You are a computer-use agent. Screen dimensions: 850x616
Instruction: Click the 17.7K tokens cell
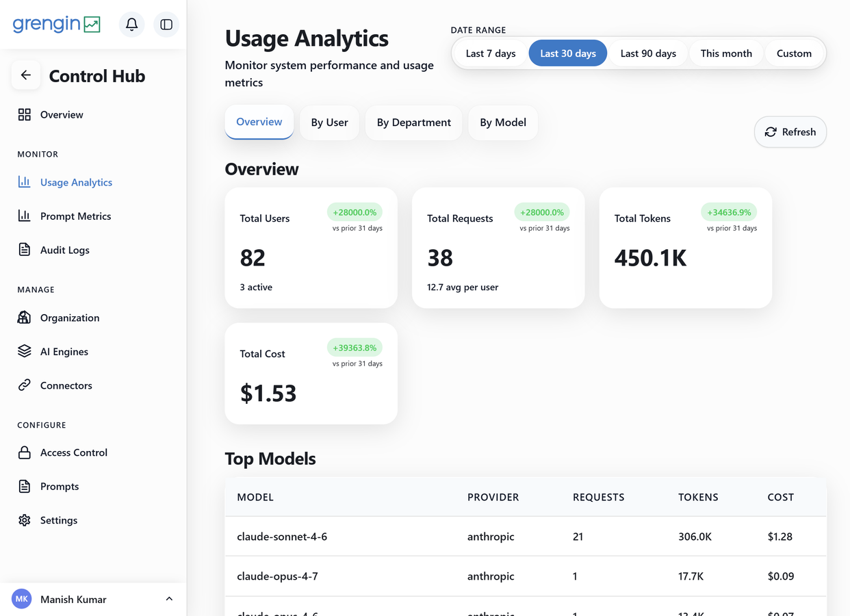pos(691,576)
